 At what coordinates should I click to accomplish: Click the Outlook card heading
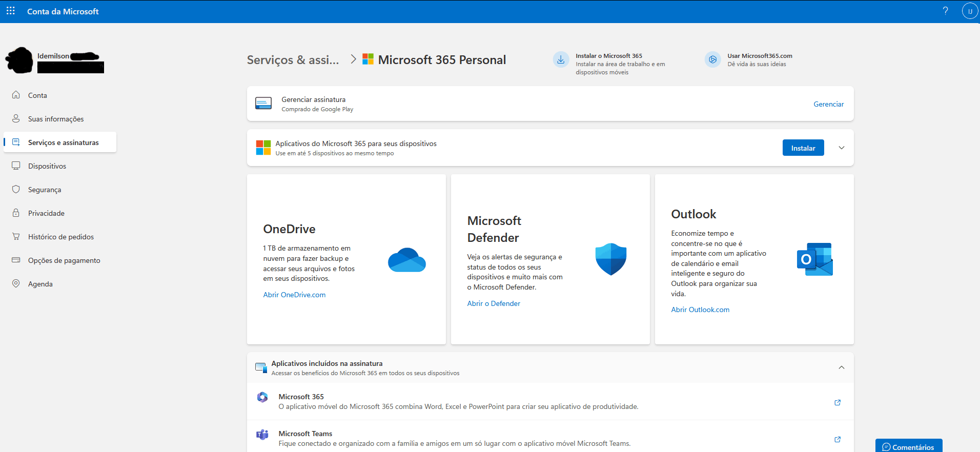(693, 214)
